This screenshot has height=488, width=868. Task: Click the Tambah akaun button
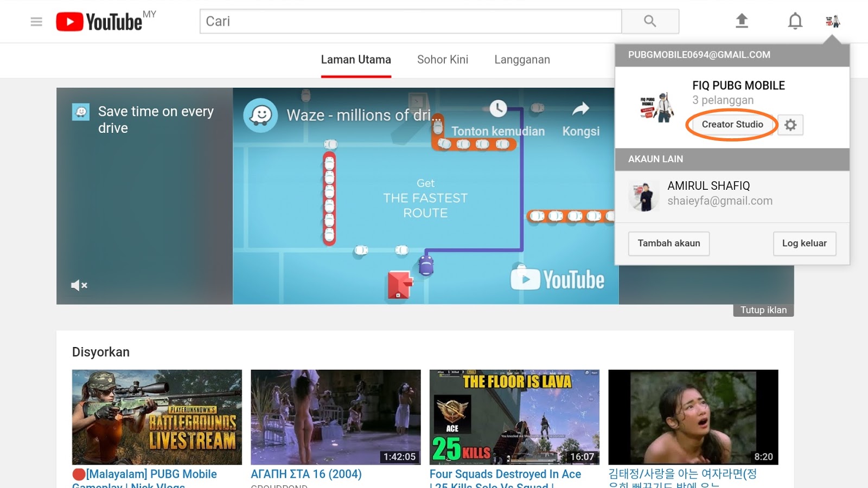click(x=669, y=243)
